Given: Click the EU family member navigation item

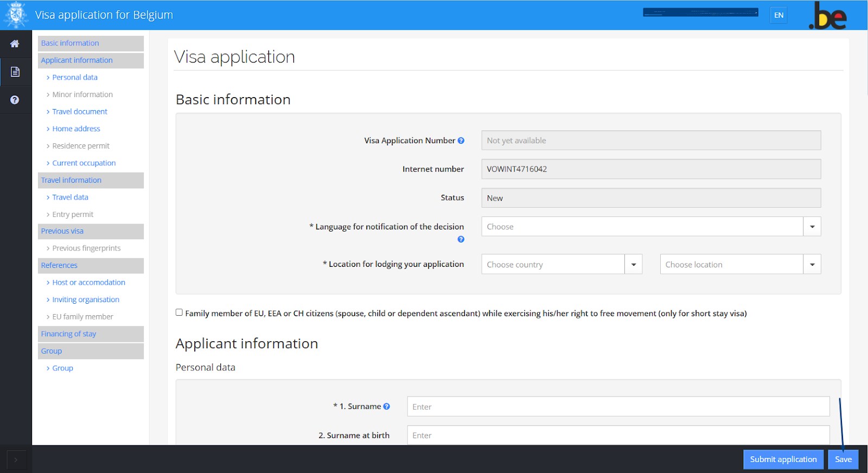Looking at the screenshot, I should (x=82, y=317).
